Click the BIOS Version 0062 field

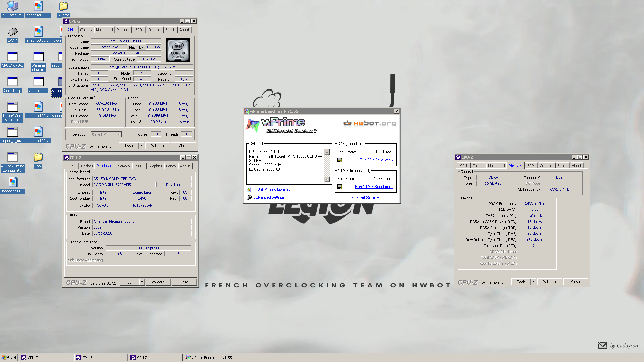142,227
